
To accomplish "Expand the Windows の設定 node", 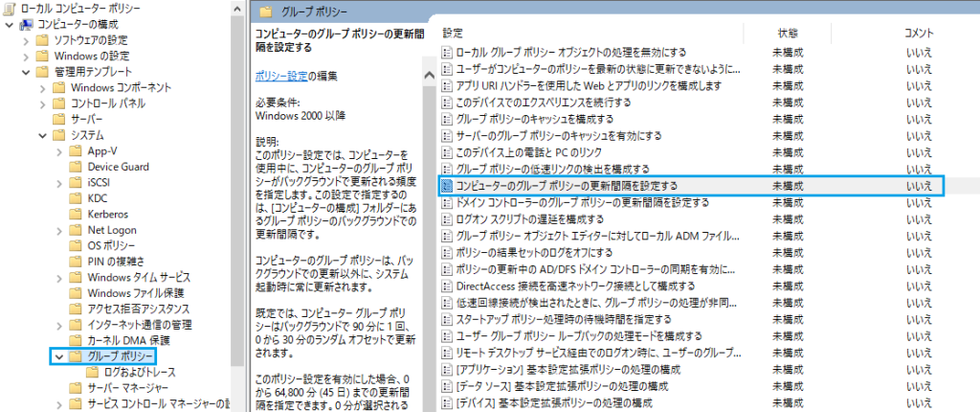I will [26, 57].
